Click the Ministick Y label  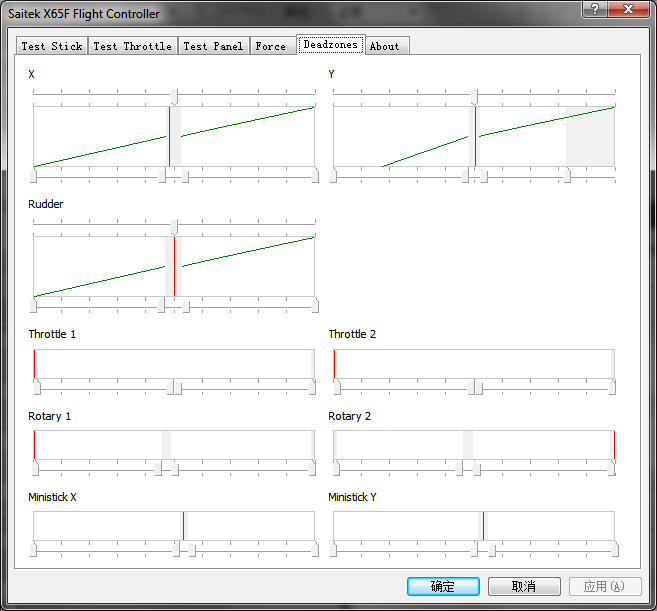pyautogui.click(x=352, y=497)
